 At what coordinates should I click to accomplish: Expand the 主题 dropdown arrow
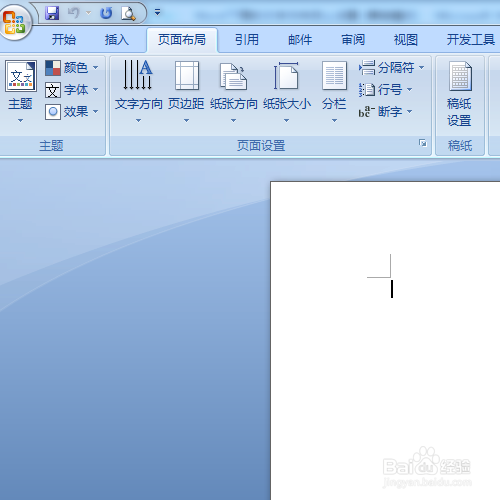(x=20, y=120)
